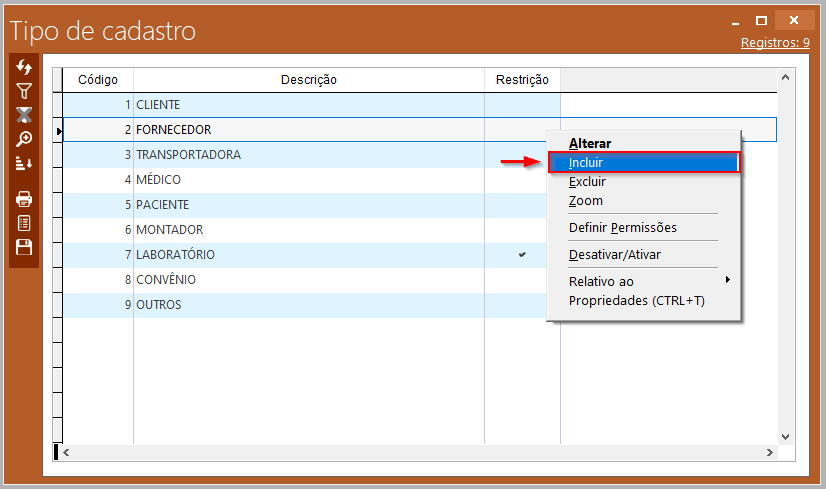Click the Registros: 9 link
The height and width of the screenshot is (489, 826).
tap(775, 43)
